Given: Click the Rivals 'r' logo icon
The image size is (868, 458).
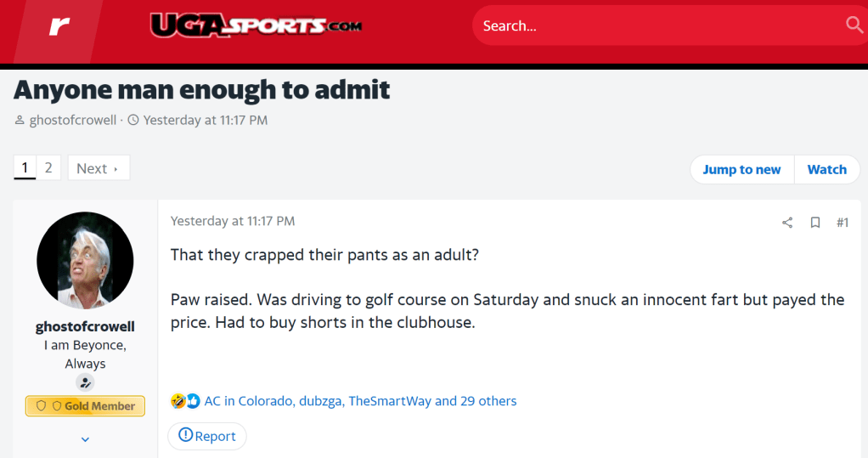Looking at the screenshot, I should point(59,26).
